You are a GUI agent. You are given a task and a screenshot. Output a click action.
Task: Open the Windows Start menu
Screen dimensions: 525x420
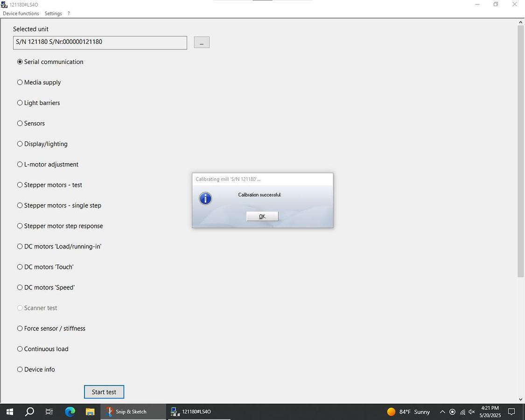(9, 412)
